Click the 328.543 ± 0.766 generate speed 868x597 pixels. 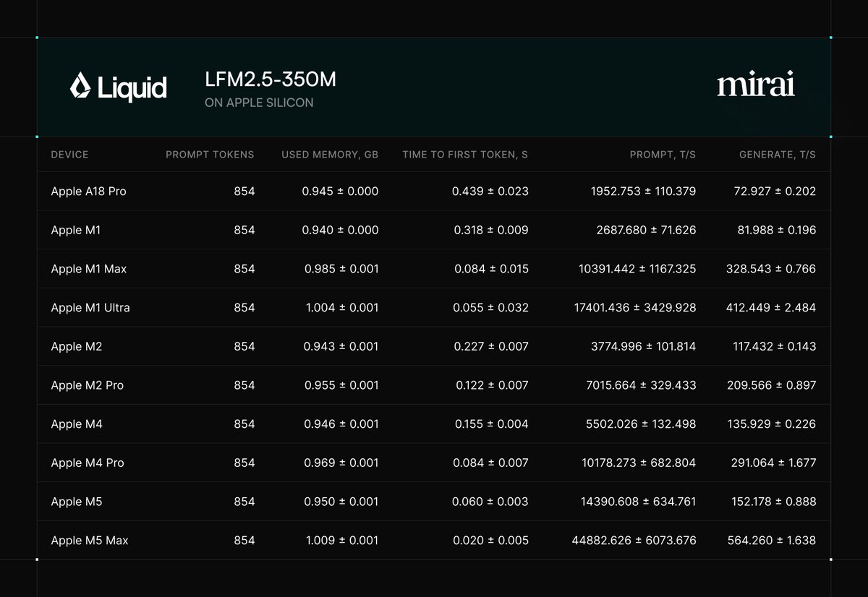click(x=771, y=269)
